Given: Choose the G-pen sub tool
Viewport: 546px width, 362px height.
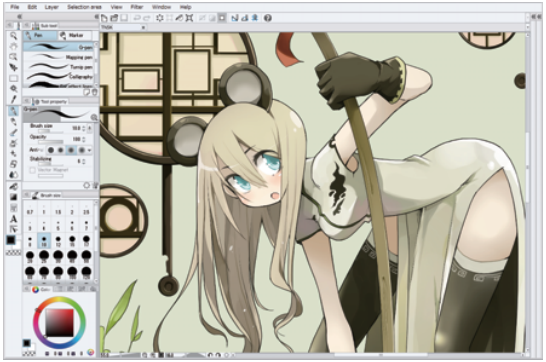Looking at the screenshot, I should 58,47.
